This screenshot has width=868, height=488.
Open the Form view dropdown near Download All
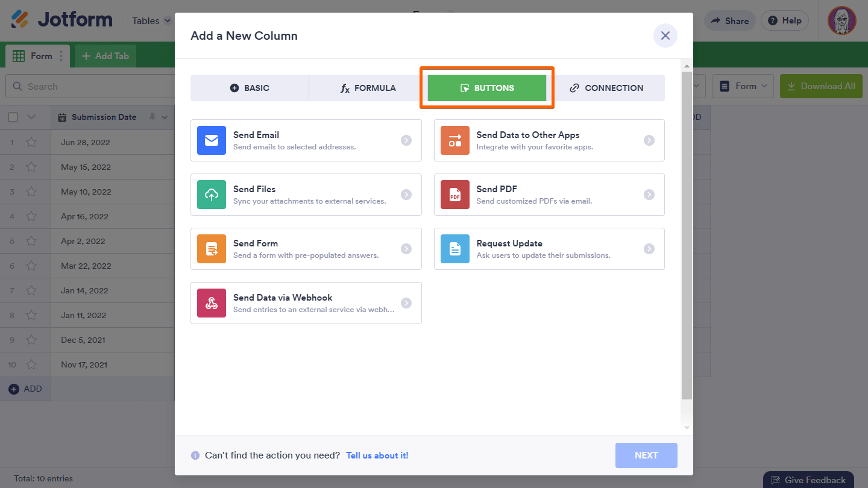[743, 86]
